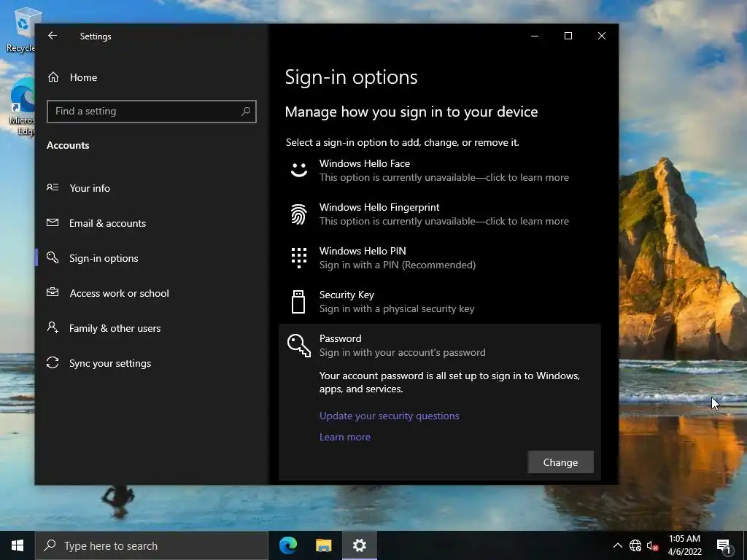Click the Email & accounts envelope icon
Viewport: 747px width, 560px height.
[x=53, y=222]
